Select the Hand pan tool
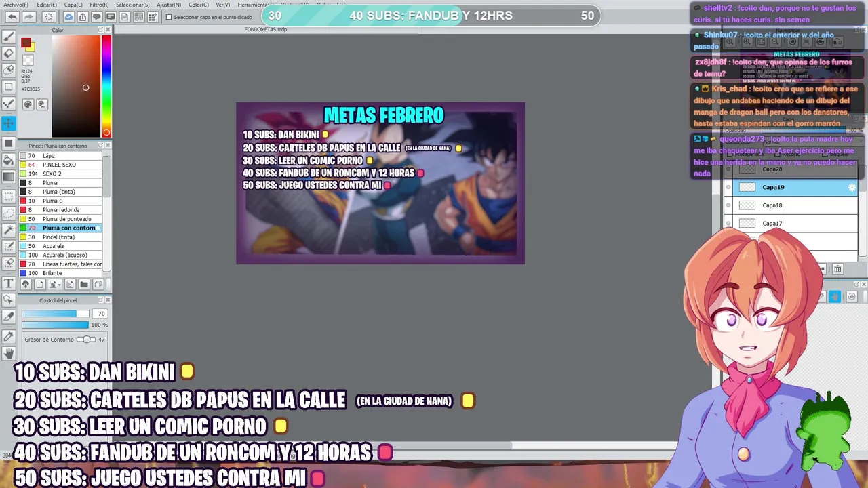868x488 pixels. click(x=9, y=353)
